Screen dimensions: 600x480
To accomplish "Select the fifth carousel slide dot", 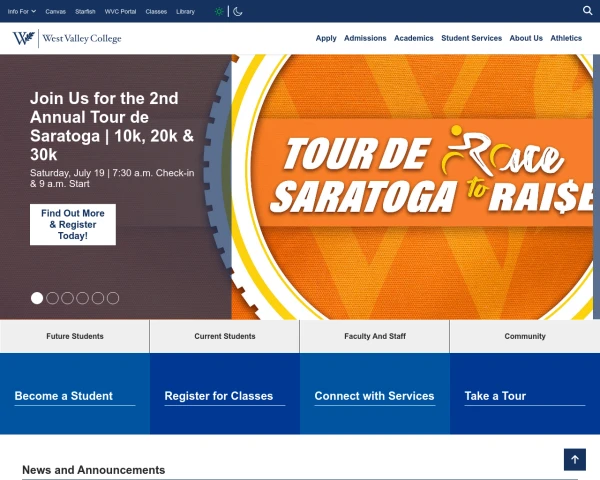I will pyautogui.click(x=98, y=298).
